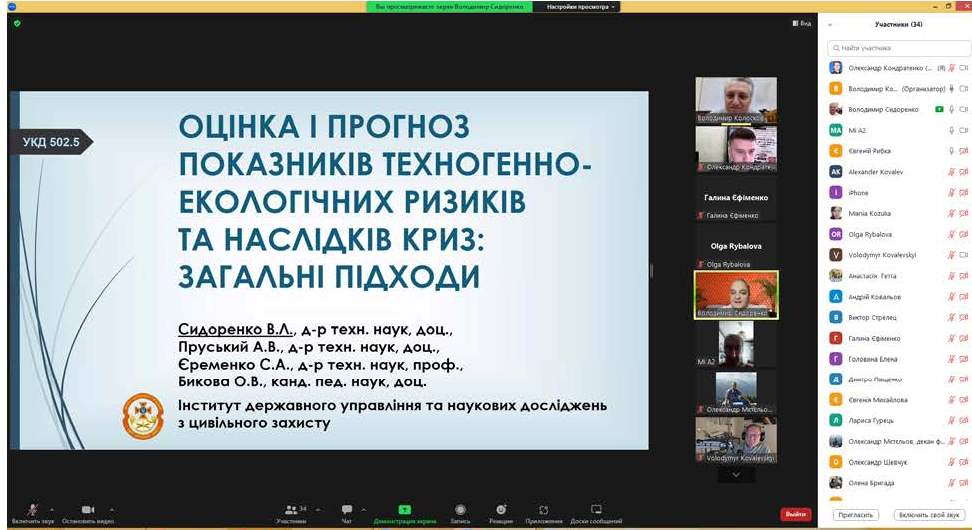The height and width of the screenshot is (530, 972).
Task: Open the Приложения apps icon
Action: coord(544,510)
